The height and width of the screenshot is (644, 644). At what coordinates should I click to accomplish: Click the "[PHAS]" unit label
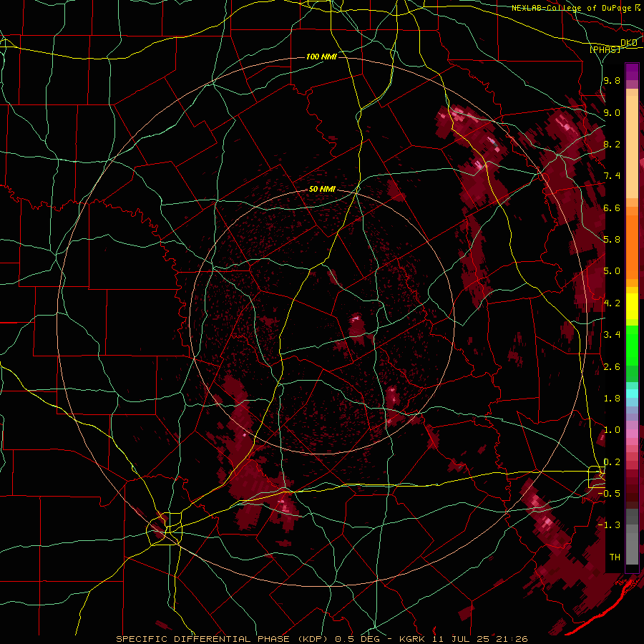pyautogui.click(x=605, y=49)
